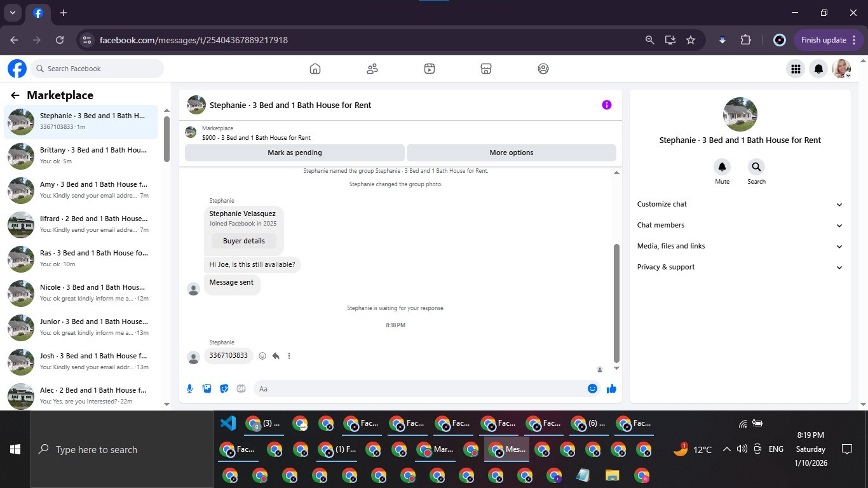Image resolution: width=868 pixels, height=488 pixels.
Task: Expand Privacy & support section
Action: (x=740, y=267)
